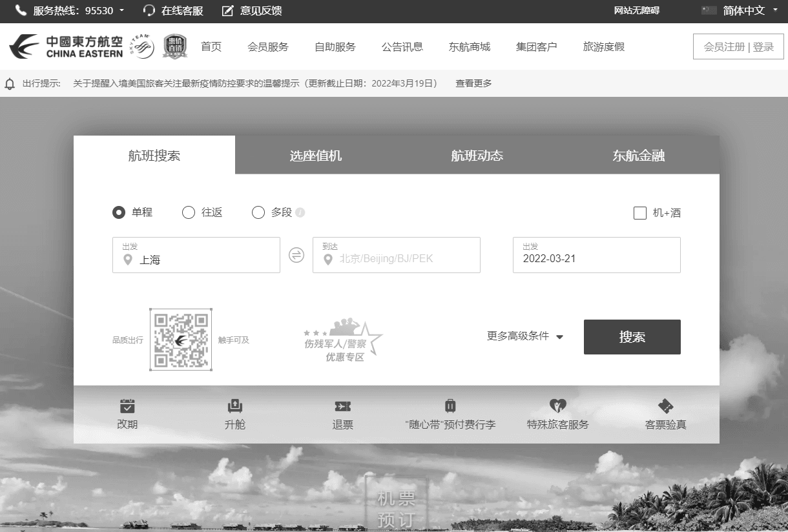Expand the 服务热线 95530 dropdown
Image resolution: width=788 pixels, height=532 pixels.
(x=121, y=10)
